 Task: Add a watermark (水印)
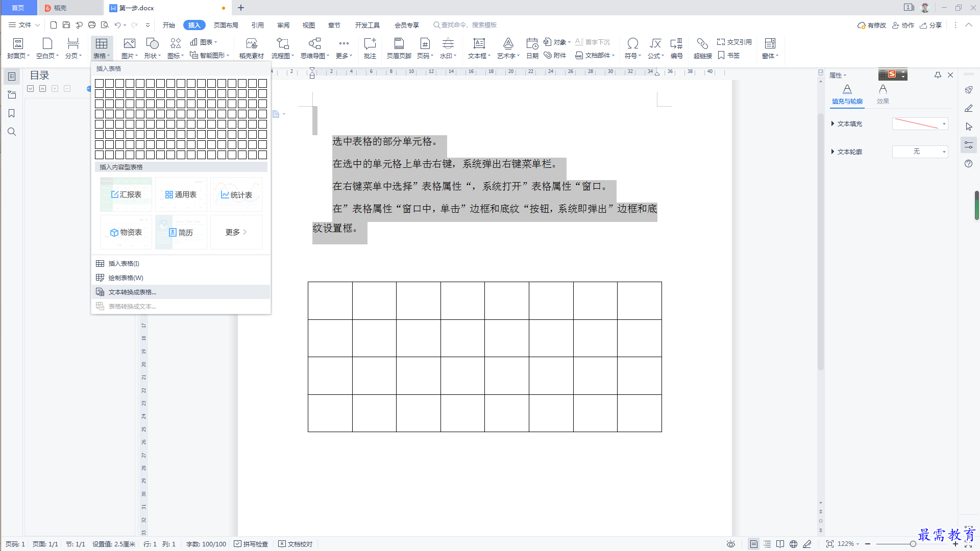(x=448, y=48)
